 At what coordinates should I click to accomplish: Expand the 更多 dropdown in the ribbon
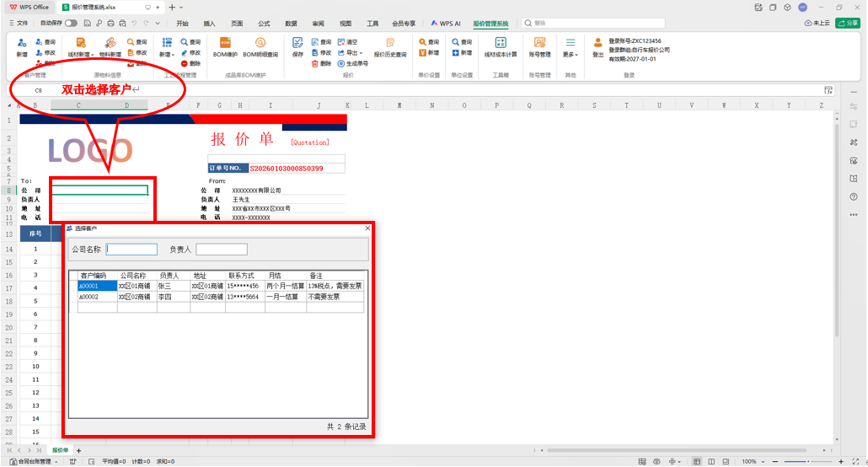pyautogui.click(x=571, y=55)
